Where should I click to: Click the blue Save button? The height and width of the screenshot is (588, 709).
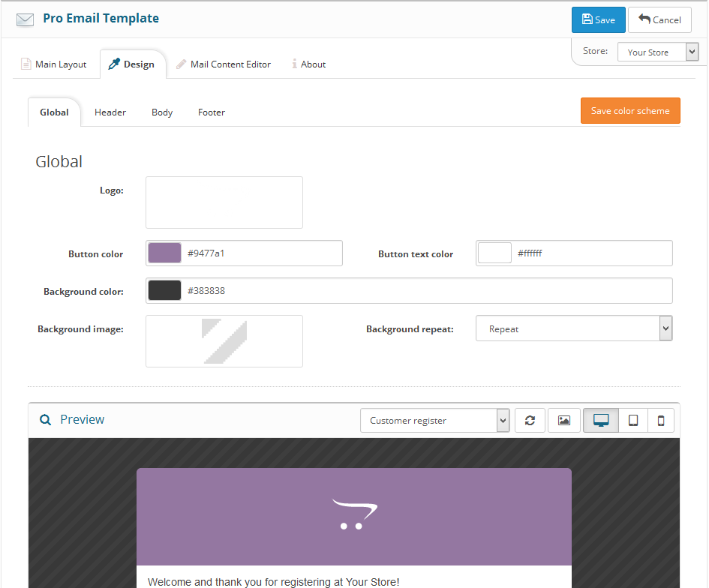598,20
